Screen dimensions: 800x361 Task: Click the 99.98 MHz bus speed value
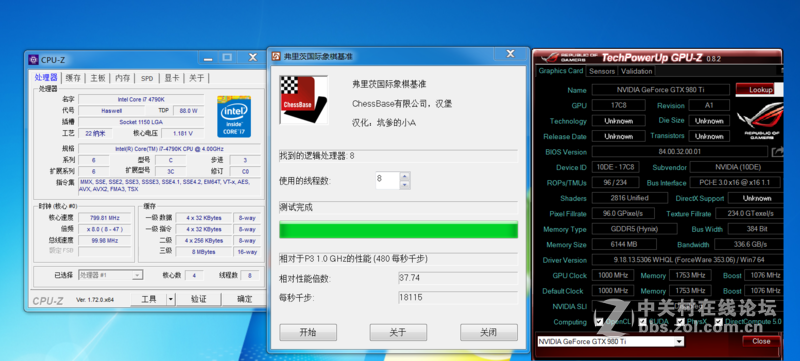[x=105, y=241]
